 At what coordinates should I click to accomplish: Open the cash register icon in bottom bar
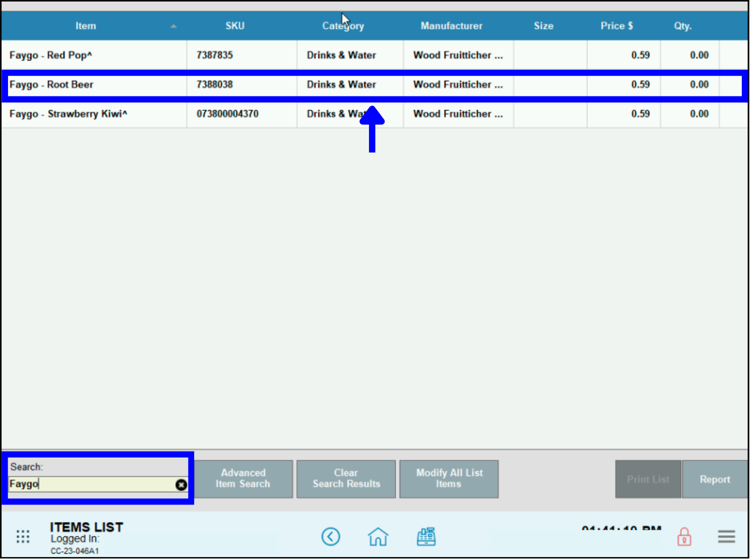(426, 536)
